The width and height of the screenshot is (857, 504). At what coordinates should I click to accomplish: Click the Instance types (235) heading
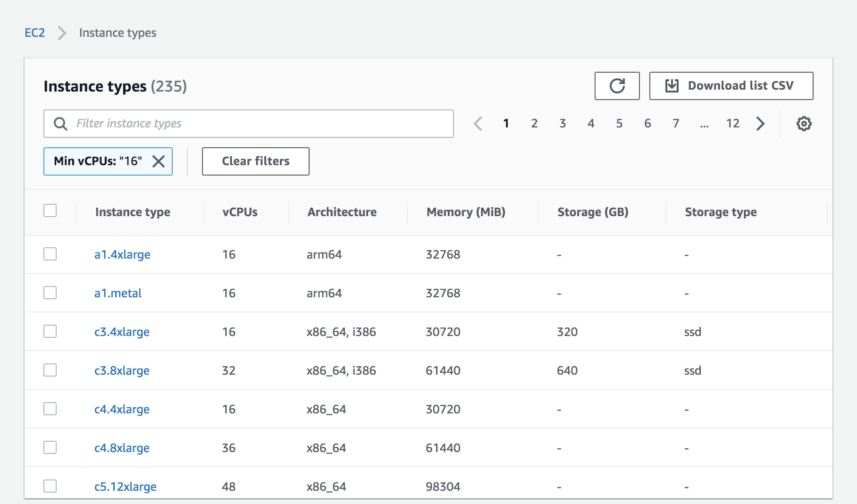pos(115,86)
